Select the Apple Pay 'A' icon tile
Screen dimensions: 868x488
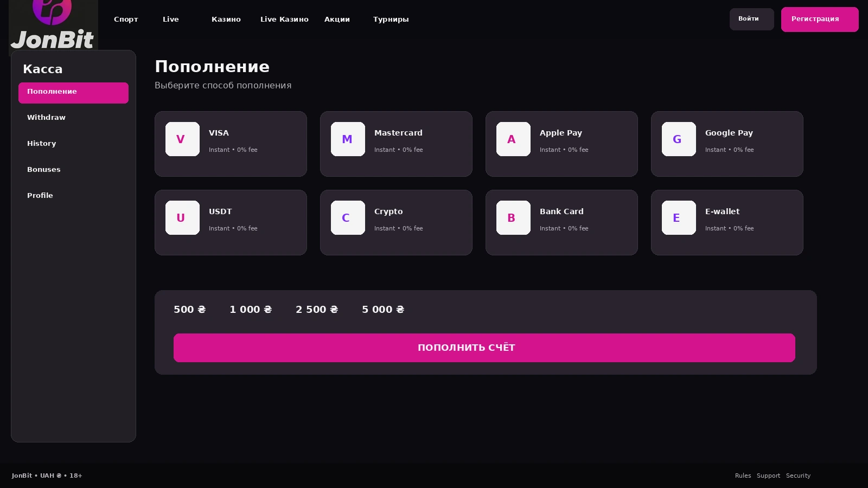pyautogui.click(x=513, y=139)
